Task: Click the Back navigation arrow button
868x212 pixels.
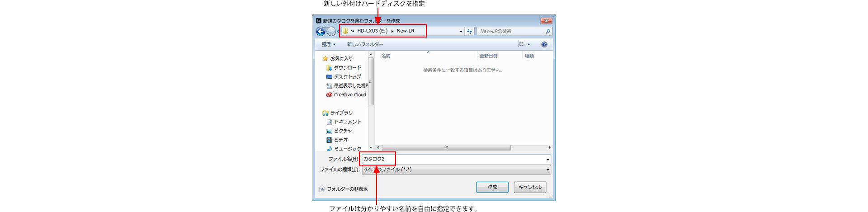Action: pos(321,31)
